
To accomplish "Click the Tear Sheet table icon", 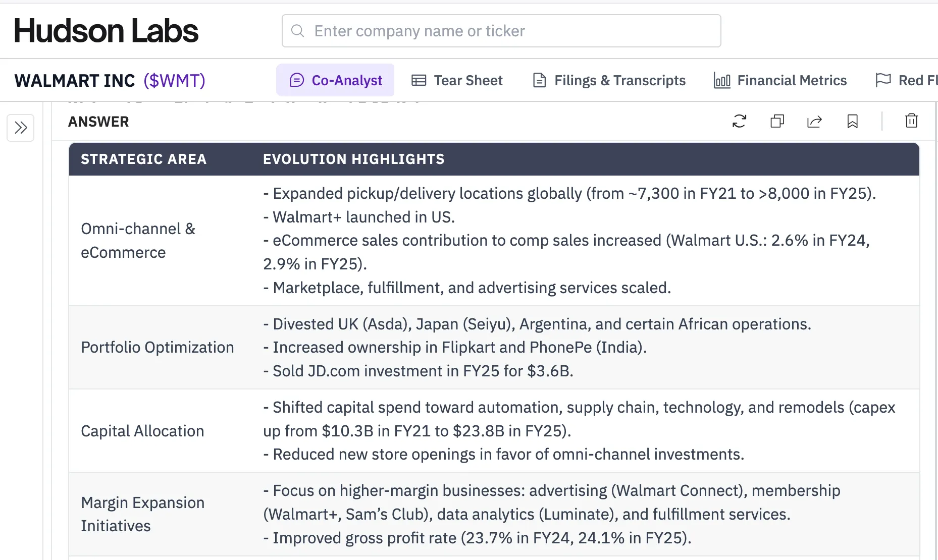I will pos(419,80).
